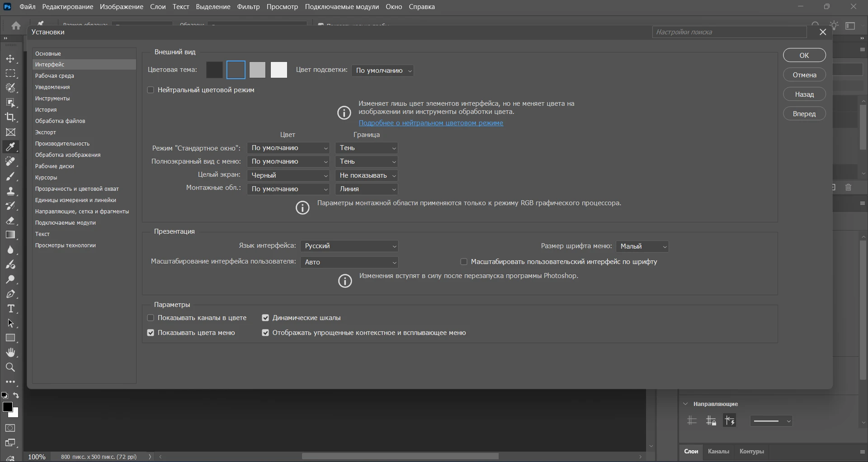Select the Move tool in toolbar

point(10,59)
